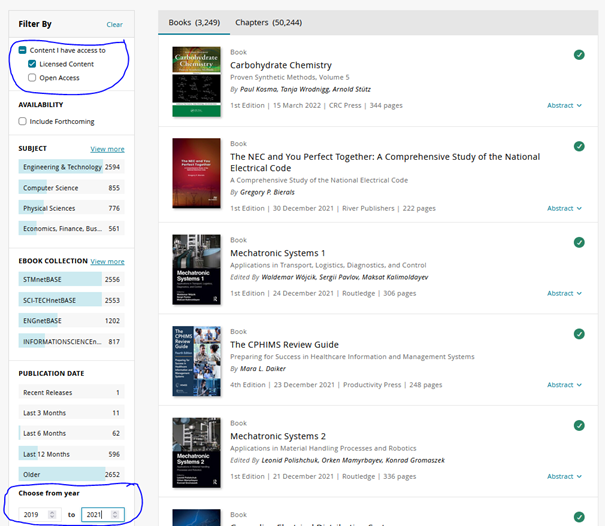Click author Paul Kosma
605x526 pixels.
point(259,89)
